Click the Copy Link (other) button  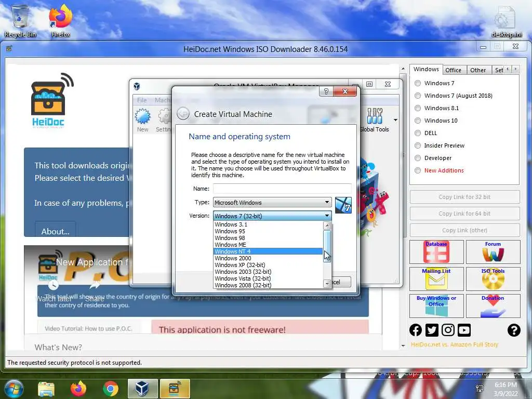click(464, 230)
